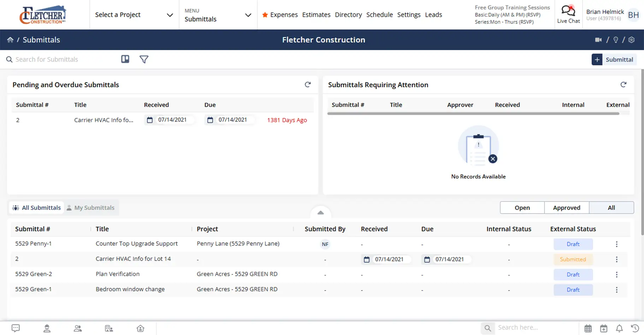
Task: Open Settings from top navigation
Action: click(x=409, y=15)
